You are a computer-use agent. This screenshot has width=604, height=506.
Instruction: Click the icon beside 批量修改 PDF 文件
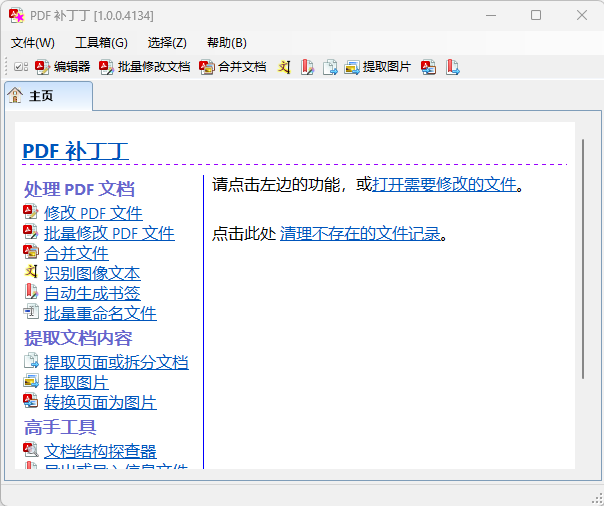31,232
